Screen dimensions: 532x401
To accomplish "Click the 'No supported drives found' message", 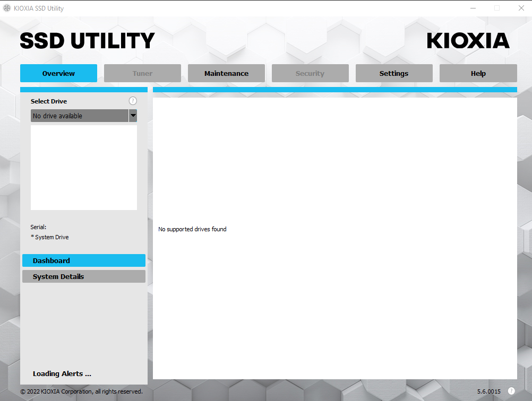I will [x=192, y=229].
